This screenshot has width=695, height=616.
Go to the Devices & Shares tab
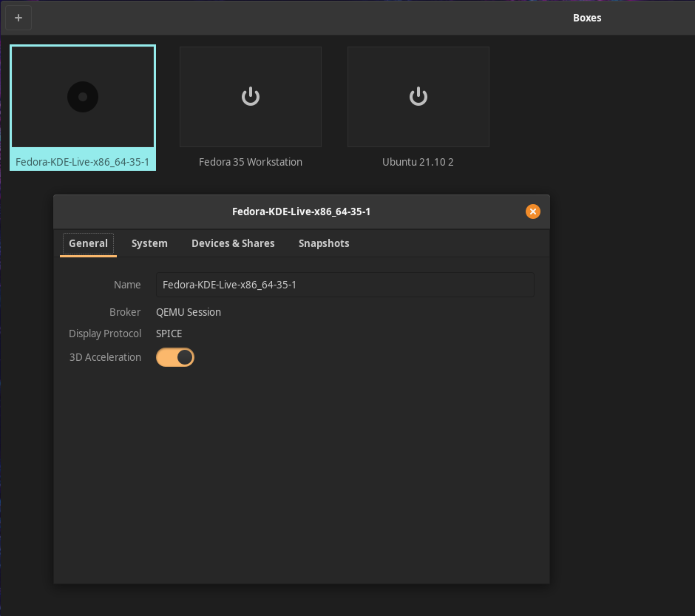tap(233, 243)
